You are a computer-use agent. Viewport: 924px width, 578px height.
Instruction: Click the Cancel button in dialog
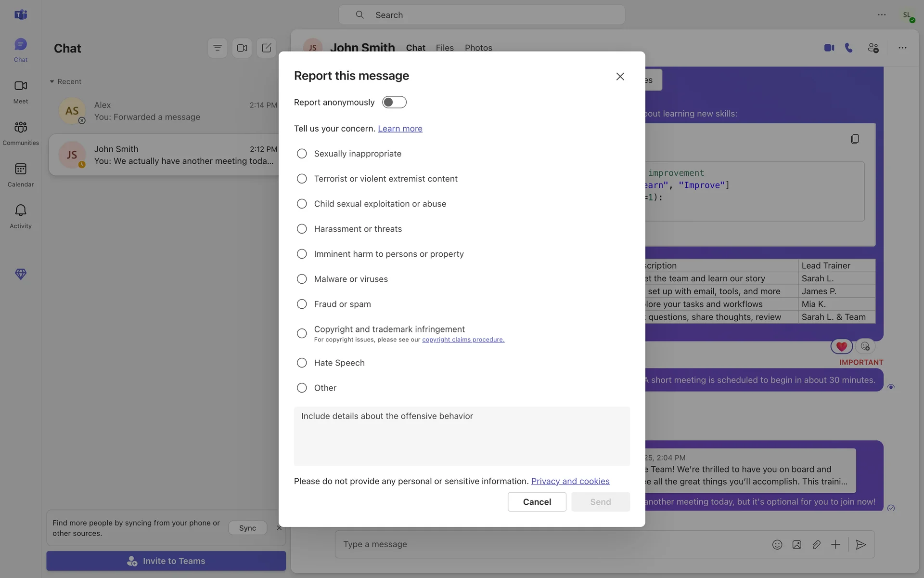(537, 501)
